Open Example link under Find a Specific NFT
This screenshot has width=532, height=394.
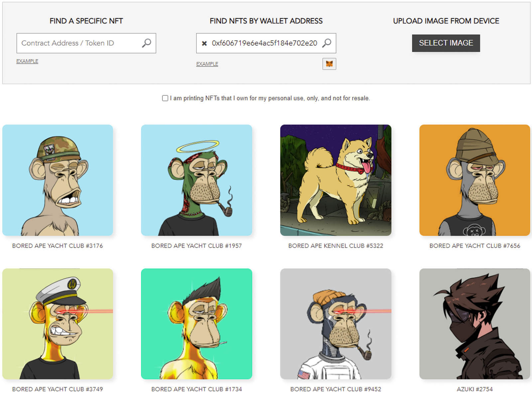[27, 61]
